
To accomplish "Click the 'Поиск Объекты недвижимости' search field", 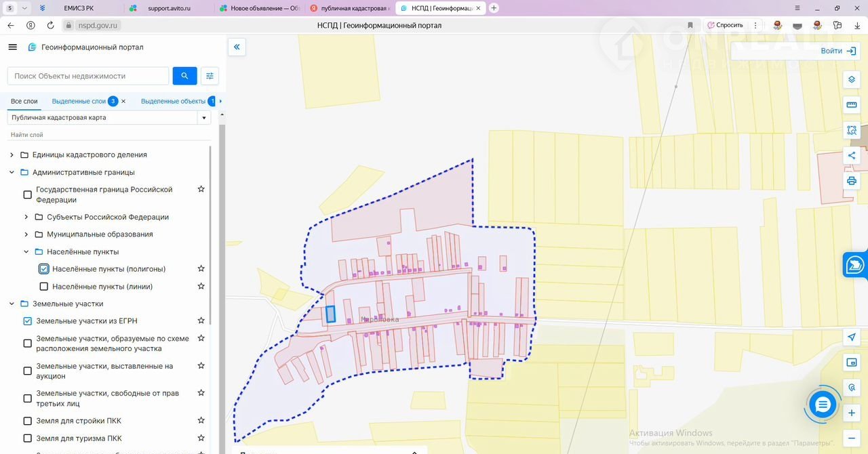I will pos(88,76).
